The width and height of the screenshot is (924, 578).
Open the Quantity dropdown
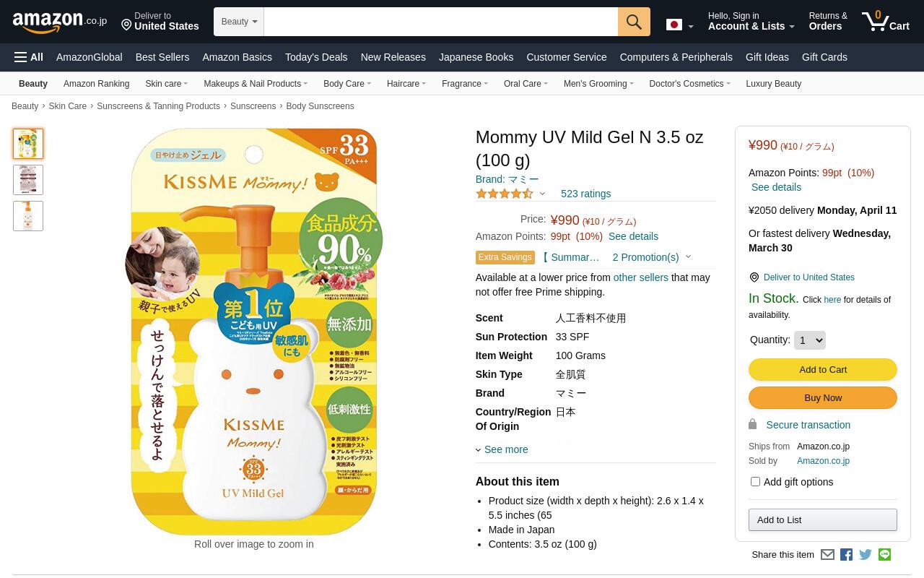click(x=809, y=340)
